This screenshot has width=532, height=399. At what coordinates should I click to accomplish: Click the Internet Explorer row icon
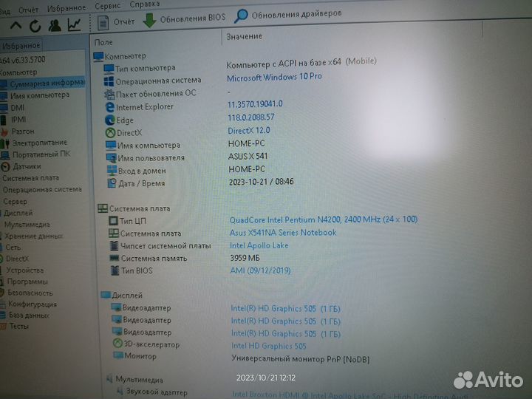109,107
